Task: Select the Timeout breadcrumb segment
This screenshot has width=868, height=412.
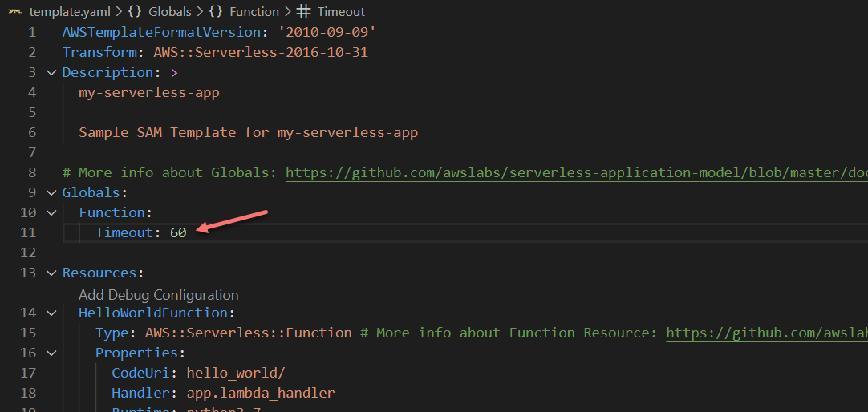Action: (341, 12)
